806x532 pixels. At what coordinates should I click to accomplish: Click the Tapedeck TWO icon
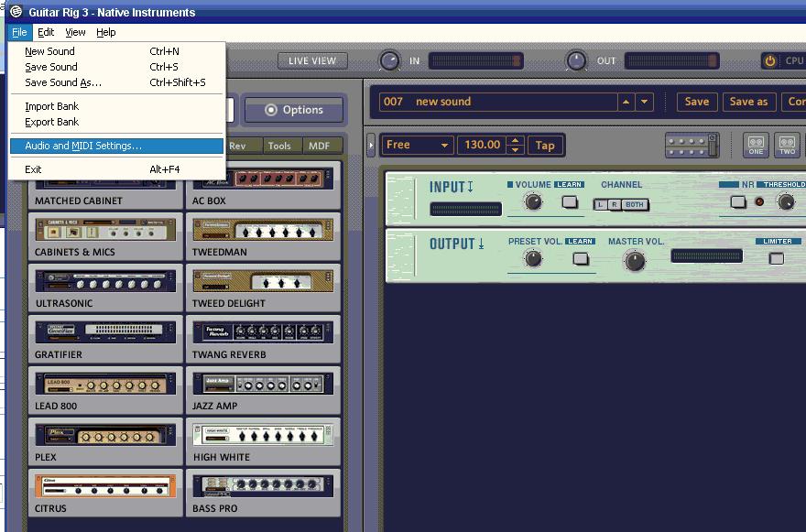point(787,145)
